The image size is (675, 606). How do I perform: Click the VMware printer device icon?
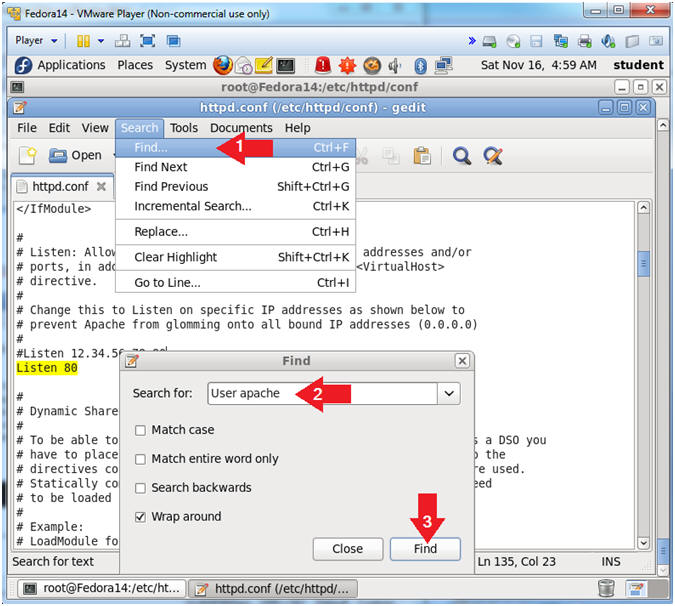[x=585, y=41]
